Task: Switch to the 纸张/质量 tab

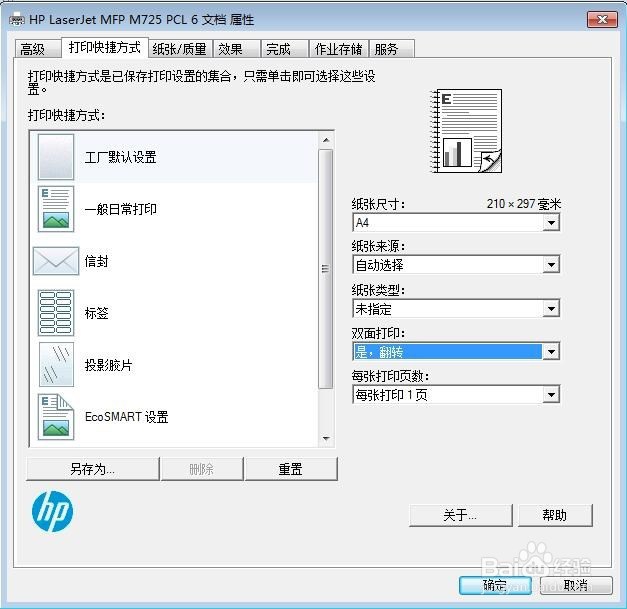Action: (x=180, y=49)
